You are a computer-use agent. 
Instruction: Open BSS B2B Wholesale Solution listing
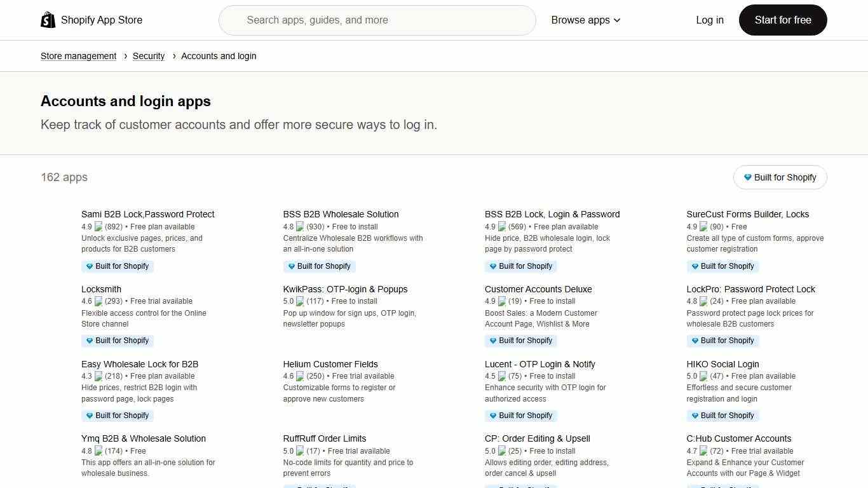coord(341,214)
